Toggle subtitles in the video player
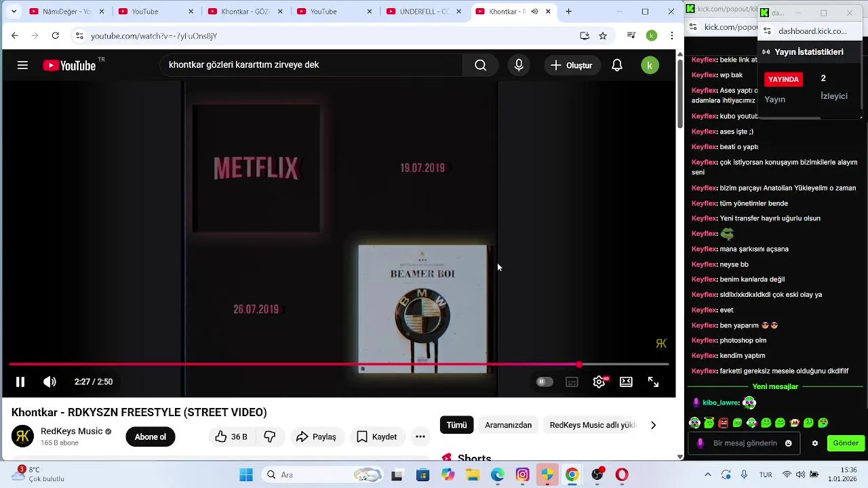The image size is (868, 488). (x=572, y=382)
